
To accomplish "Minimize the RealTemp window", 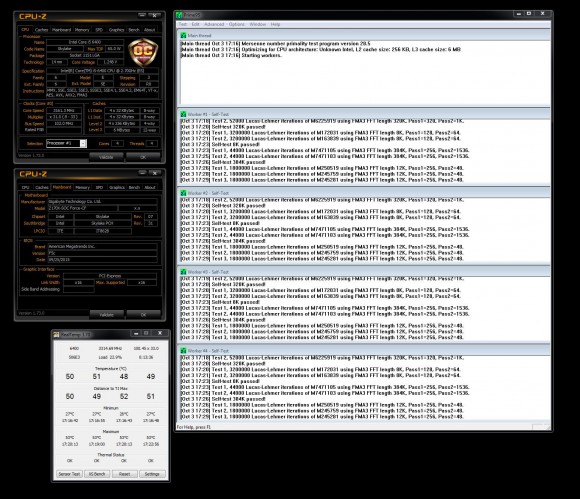I will pyautogui.click(x=136, y=333).
